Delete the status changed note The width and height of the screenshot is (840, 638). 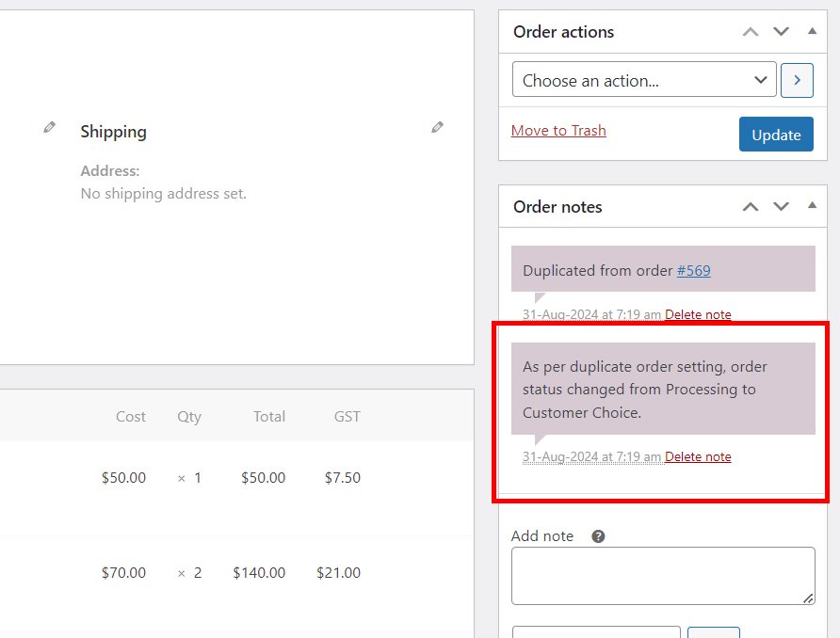[698, 456]
